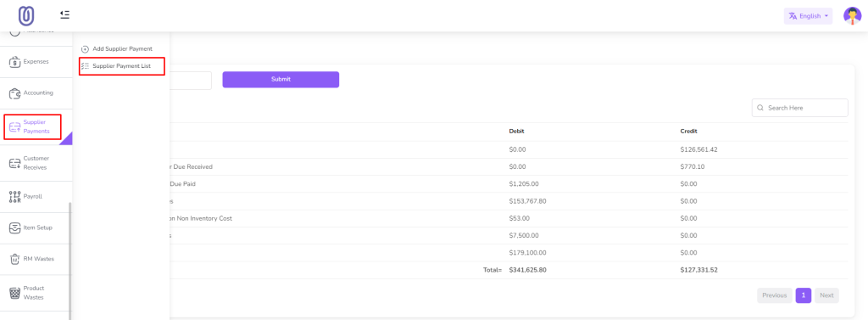
Task: Click the Search Here field
Action: (x=799, y=108)
